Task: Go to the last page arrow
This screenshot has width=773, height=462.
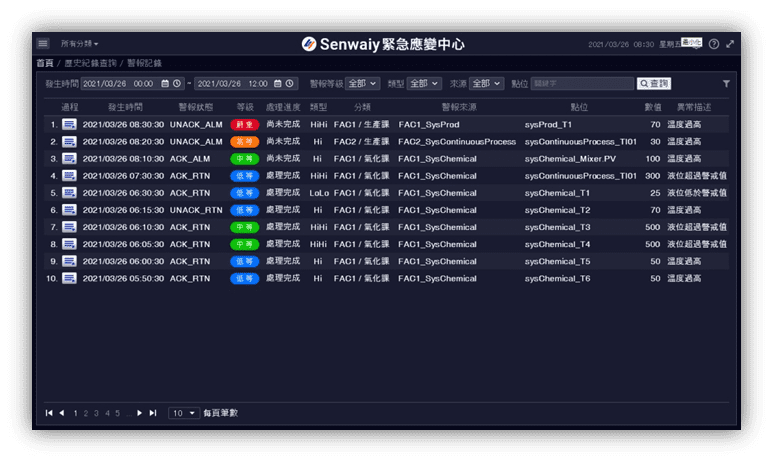Action: (x=153, y=413)
